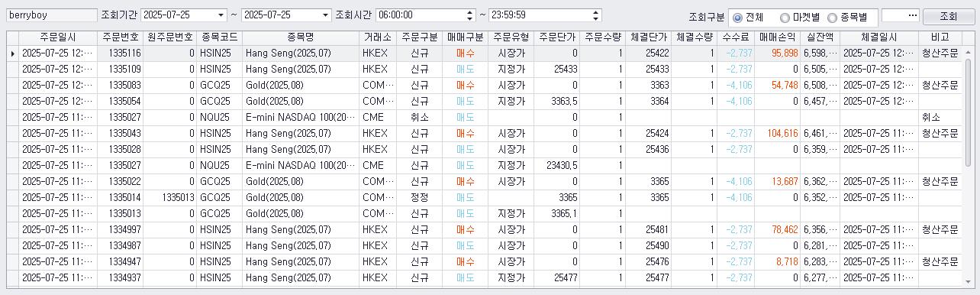Image resolution: width=980 pixels, height=295 pixels.
Task: Sort by 종목명 column header
Action: (301, 37)
